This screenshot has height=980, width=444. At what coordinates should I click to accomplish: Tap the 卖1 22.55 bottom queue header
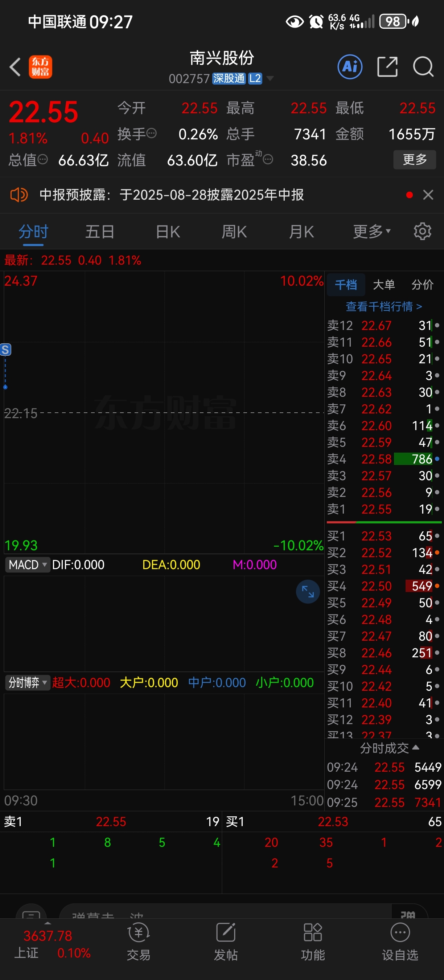coord(111,822)
